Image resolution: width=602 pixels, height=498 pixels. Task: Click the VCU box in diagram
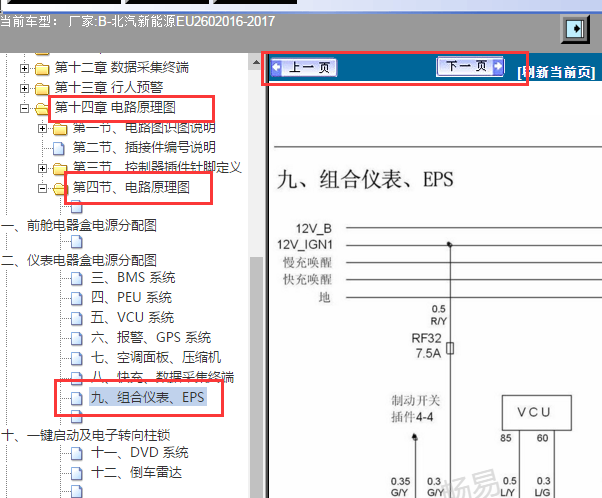(537, 413)
